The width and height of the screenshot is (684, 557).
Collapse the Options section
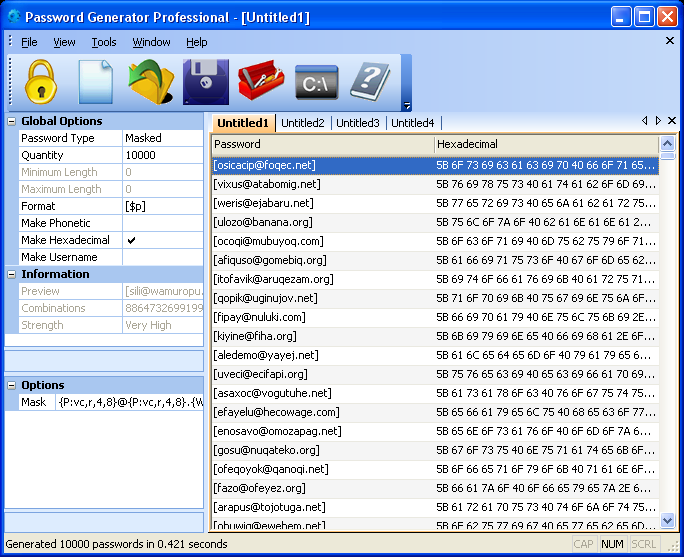[x=12, y=385]
